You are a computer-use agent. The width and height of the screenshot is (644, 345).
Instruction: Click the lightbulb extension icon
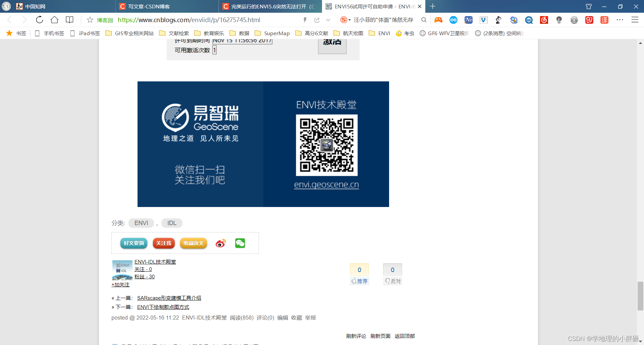point(559,20)
